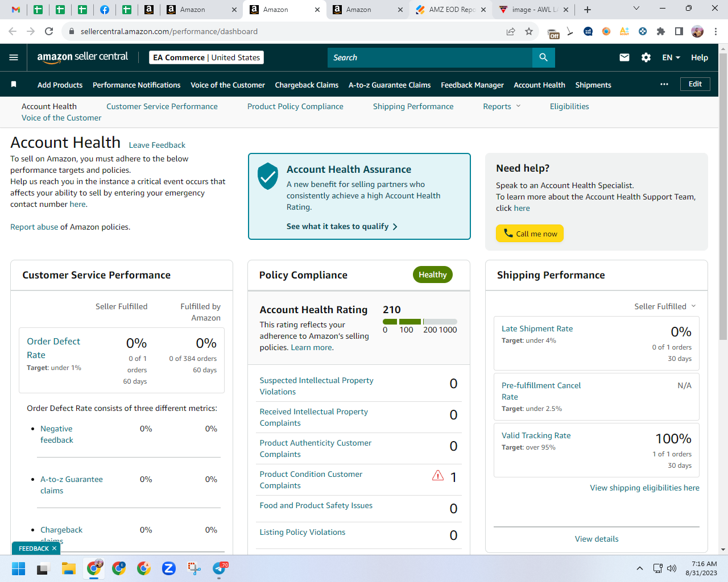Open See what it takes to qualify
This screenshot has height=582, width=728.
tap(342, 226)
